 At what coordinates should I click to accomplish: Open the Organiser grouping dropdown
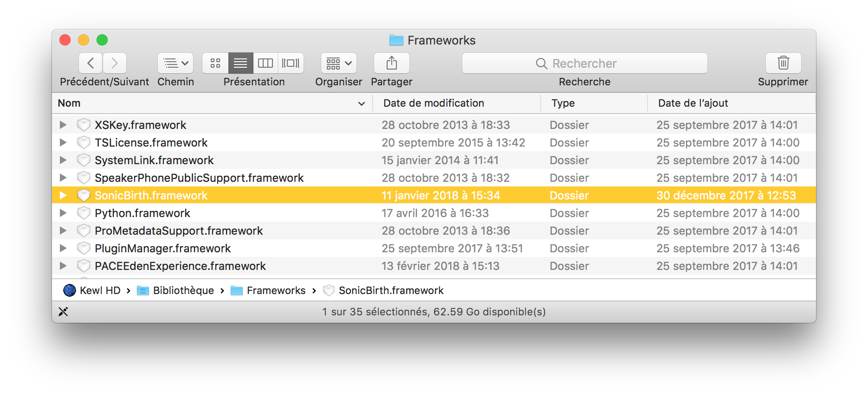(x=339, y=63)
